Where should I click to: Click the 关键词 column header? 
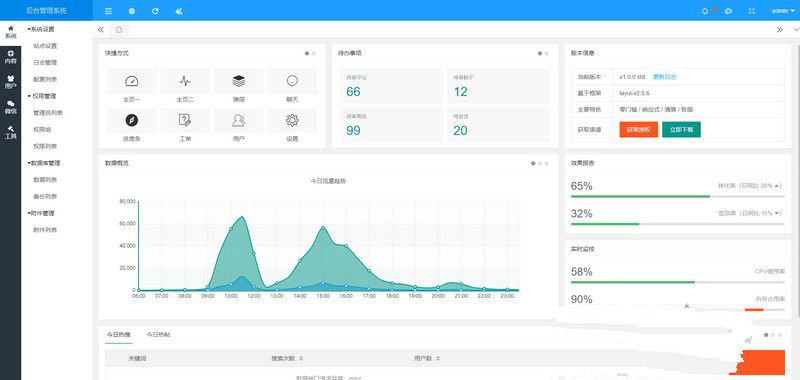coord(137,359)
